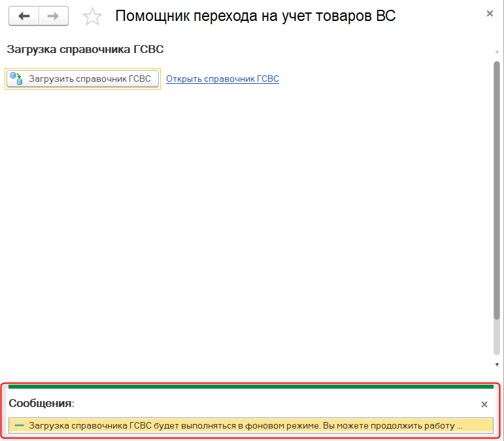
Task: Click the scrollbar up arrow
Action: [497, 52]
